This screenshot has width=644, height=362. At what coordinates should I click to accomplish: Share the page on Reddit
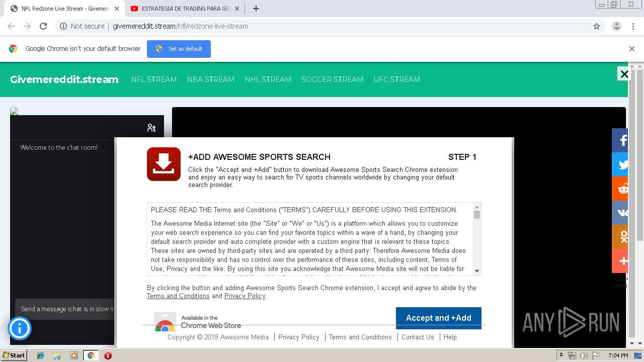click(x=620, y=189)
